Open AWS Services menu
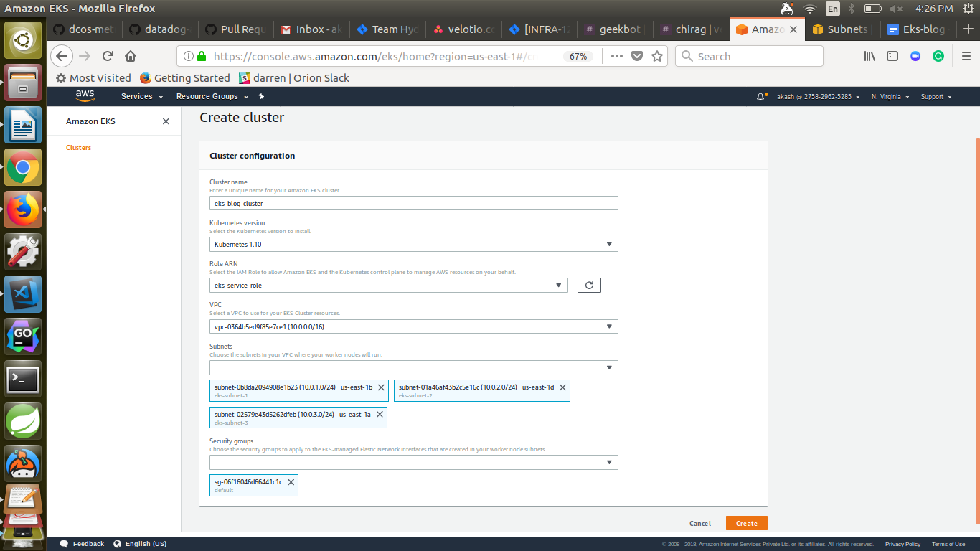Viewport: 980px width, 551px height. point(141,96)
